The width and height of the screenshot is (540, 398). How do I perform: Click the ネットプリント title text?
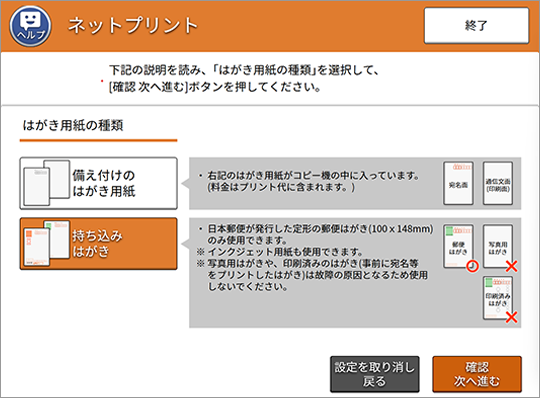pos(133,25)
